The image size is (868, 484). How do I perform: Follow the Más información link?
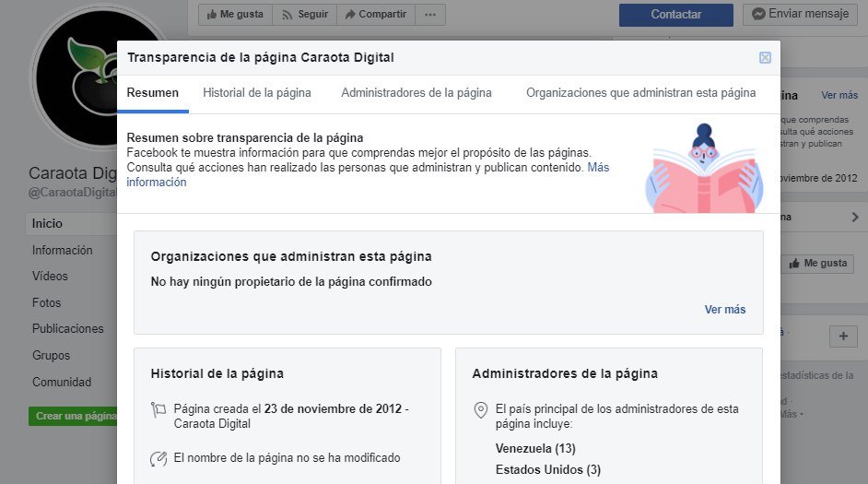[x=598, y=167]
